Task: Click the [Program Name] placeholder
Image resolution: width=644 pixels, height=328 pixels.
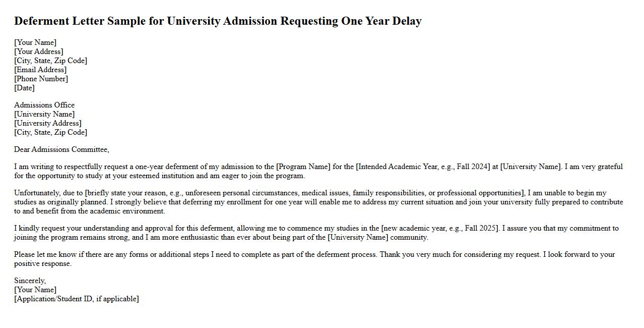Action: tap(303, 167)
